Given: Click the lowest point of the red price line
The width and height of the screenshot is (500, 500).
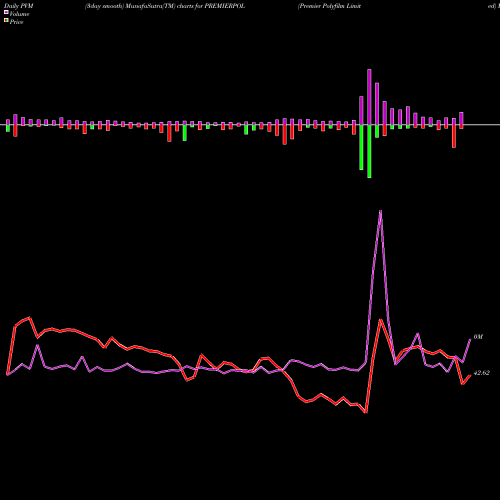Looking at the screenshot, I should click(x=366, y=413).
